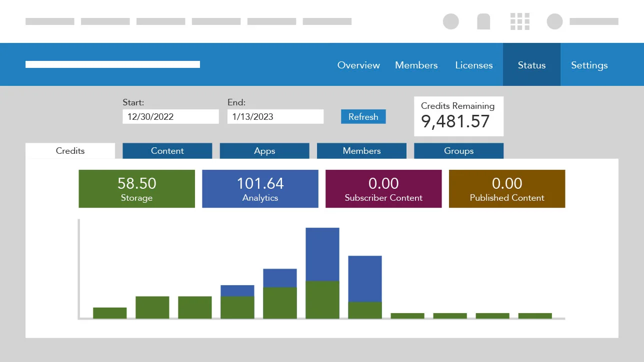Open organization Settings
The height and width of the screenshot is (362, 644).
click(589, 65)
